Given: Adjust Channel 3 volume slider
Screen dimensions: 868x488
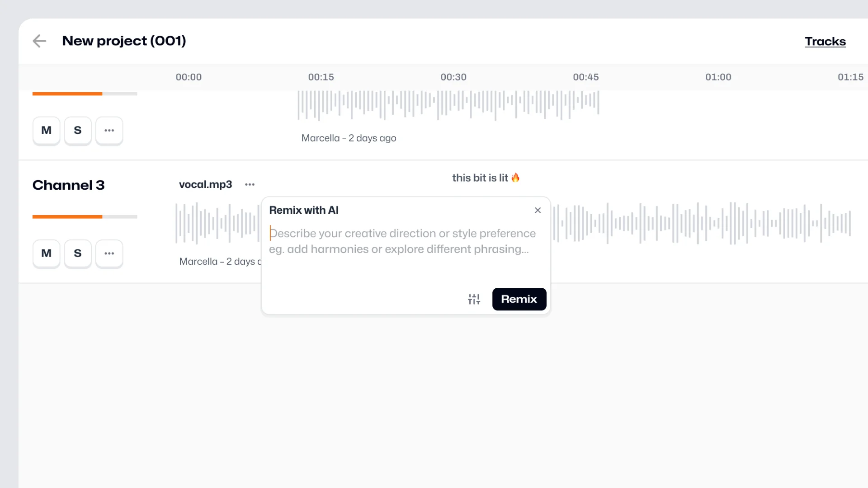Looking at the screenshot, I should (x=102, y=217).
